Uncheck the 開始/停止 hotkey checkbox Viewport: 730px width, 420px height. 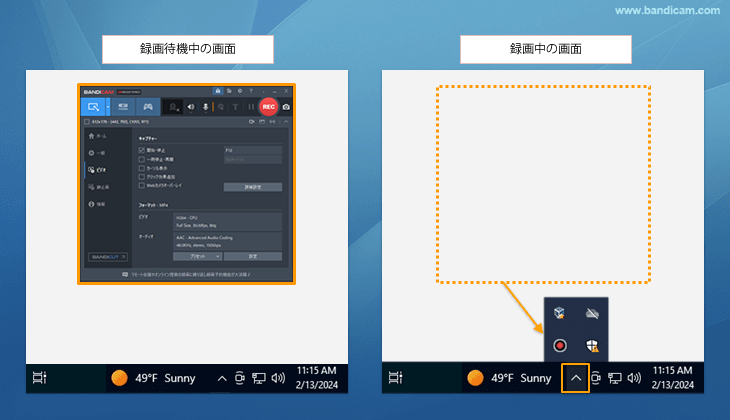[x=141, y=150]
